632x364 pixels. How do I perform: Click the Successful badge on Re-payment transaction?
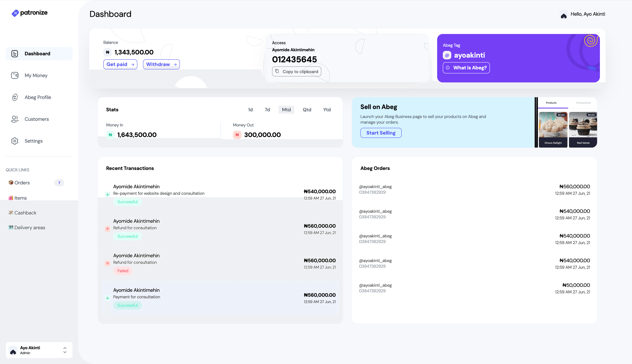click(127, 202)
